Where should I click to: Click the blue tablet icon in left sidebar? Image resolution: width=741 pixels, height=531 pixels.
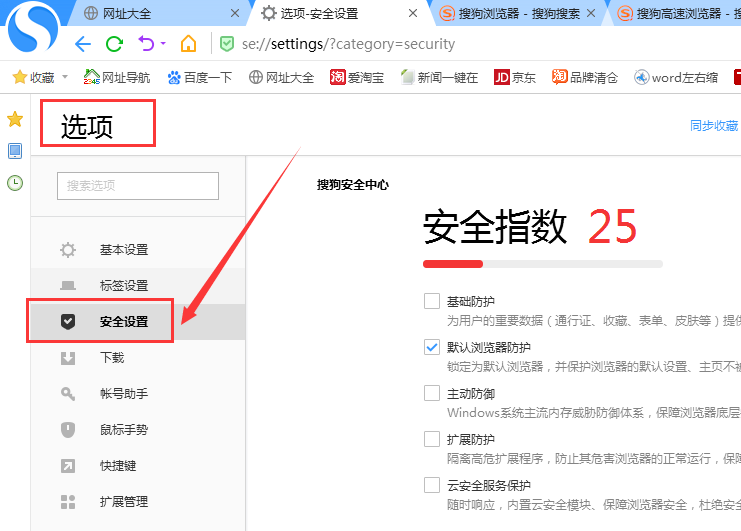15,151
